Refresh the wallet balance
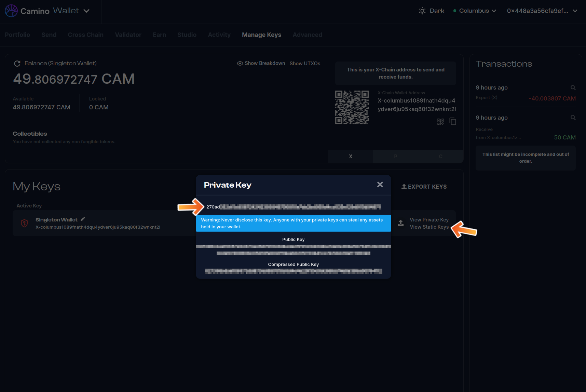The width and height of the screenshot is (586, 392). tap(17, 64)
